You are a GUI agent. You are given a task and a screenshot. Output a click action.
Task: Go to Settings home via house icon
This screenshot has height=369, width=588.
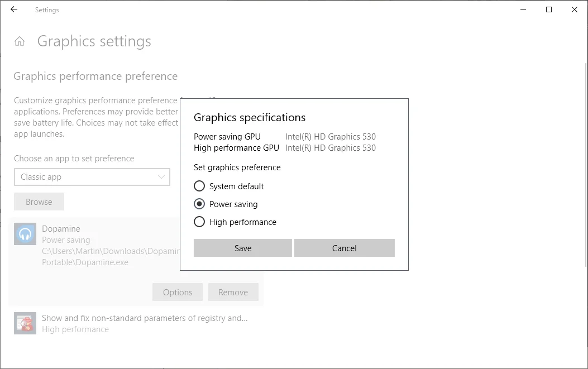(x=20, y=41)
